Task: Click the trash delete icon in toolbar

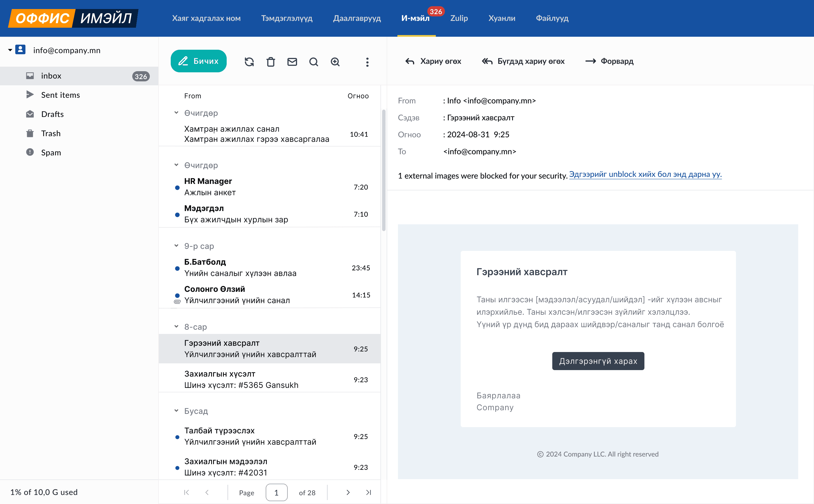Action: point(271,62)
